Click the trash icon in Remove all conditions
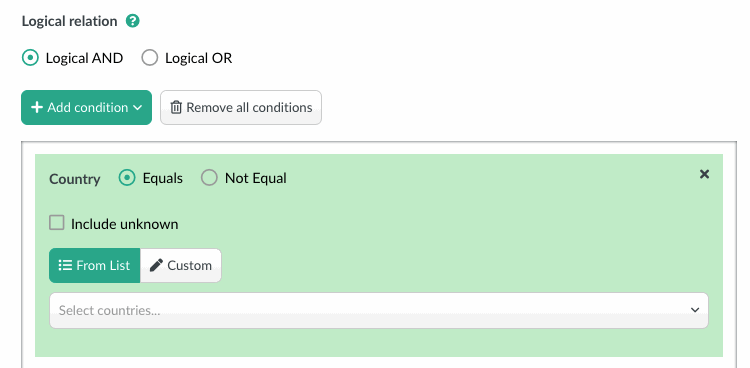750x368 pixels. (176, 107)
